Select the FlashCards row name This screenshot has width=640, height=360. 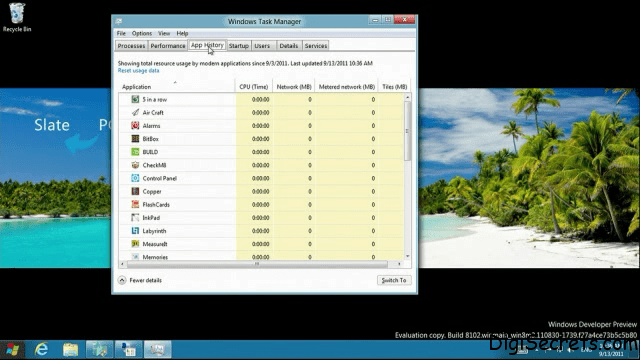pos(156,204)
